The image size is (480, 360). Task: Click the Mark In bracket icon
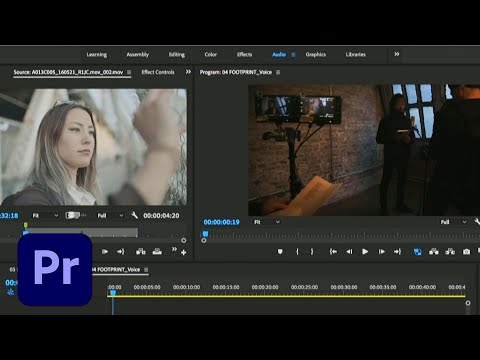click(297, 252)
